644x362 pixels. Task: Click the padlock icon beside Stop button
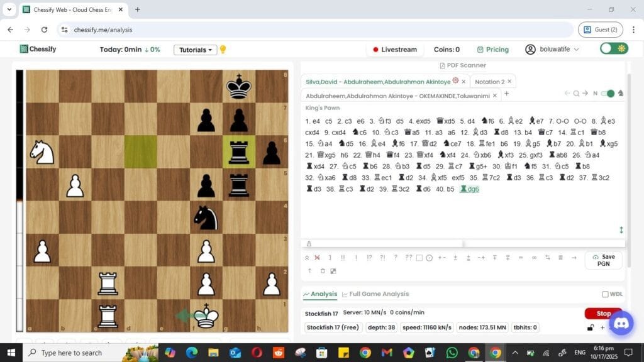tap(591, 327)
